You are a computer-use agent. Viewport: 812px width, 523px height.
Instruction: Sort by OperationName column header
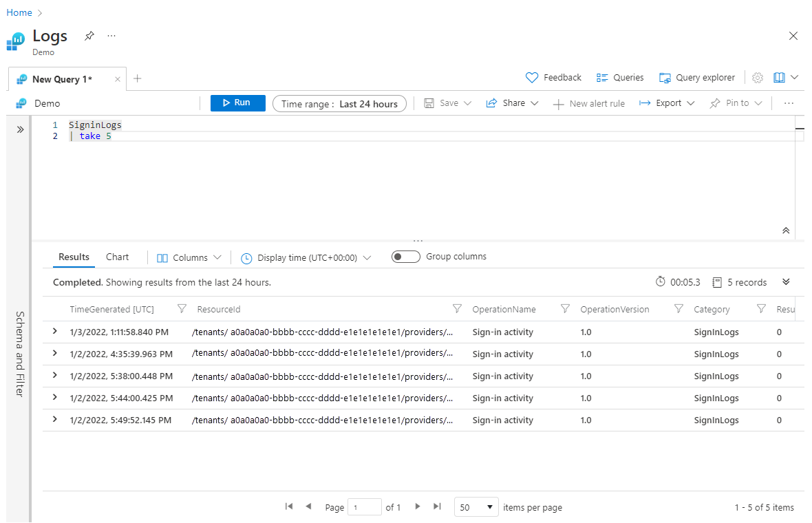click(x=504, y=309)
